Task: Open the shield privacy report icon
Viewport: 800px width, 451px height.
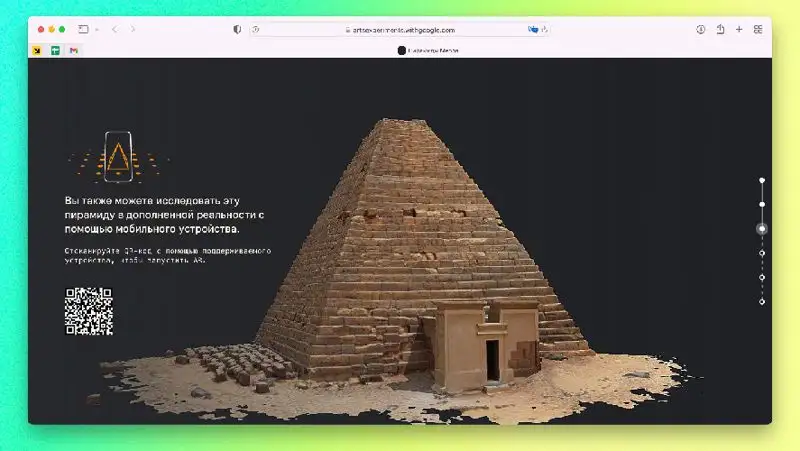Action: 237,30
